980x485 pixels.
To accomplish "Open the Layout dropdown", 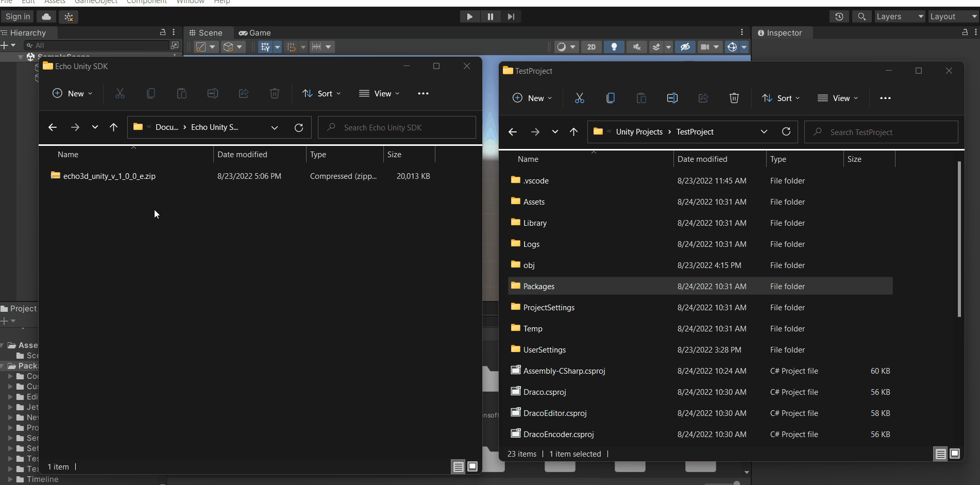I will coord(953,16).
